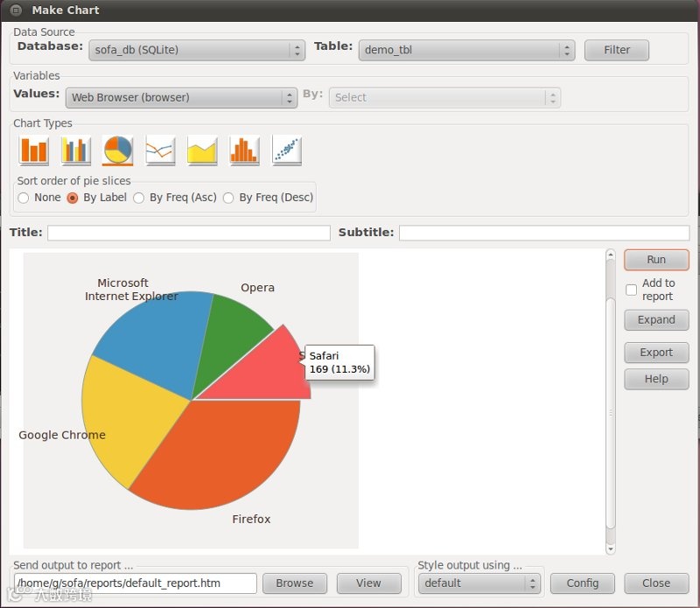Browse for a report file
This screenshot has width=700, height=608.
pyautogui.click(x=295, y=584)
